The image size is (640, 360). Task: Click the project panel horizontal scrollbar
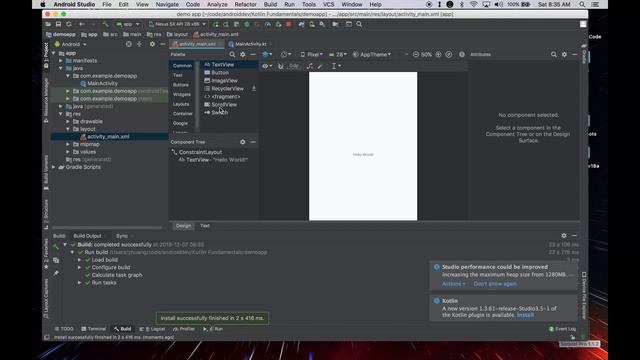pyautogui.click(x=107, y=227)
